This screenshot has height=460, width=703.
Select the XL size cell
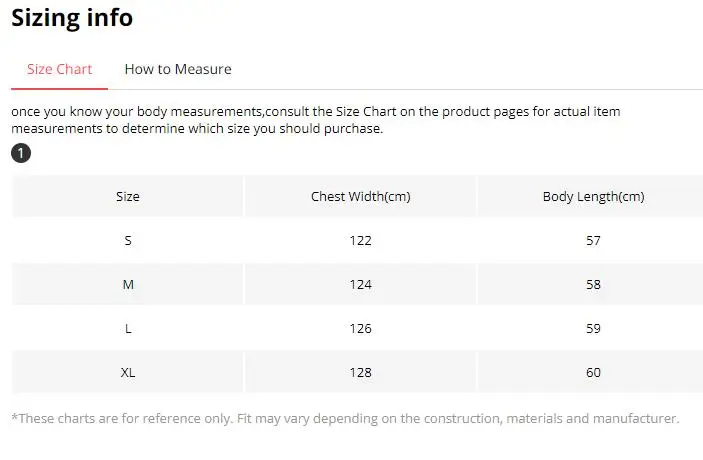(128, 372)
